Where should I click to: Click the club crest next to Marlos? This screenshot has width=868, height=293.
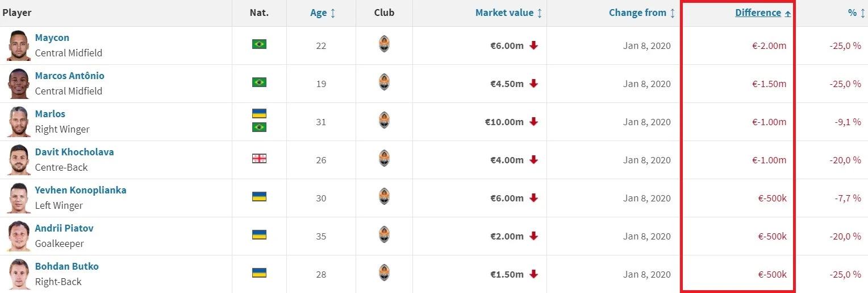[384, 121]
